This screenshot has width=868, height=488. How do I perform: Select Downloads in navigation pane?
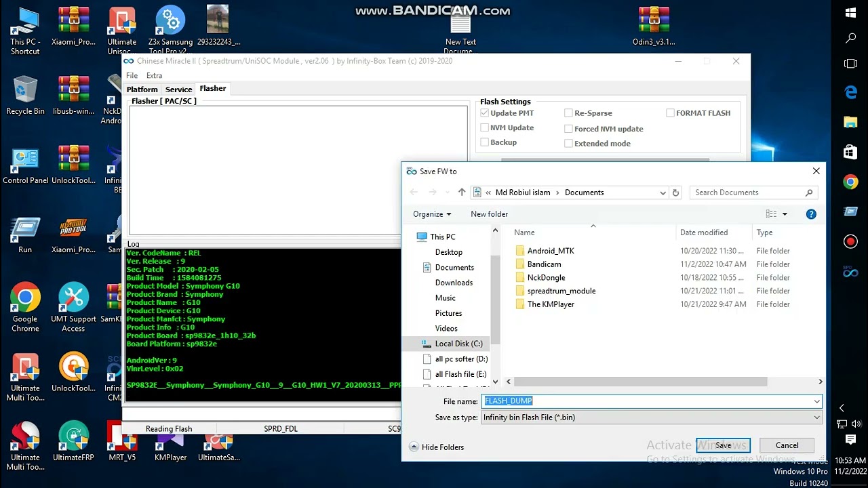[454, 283]
